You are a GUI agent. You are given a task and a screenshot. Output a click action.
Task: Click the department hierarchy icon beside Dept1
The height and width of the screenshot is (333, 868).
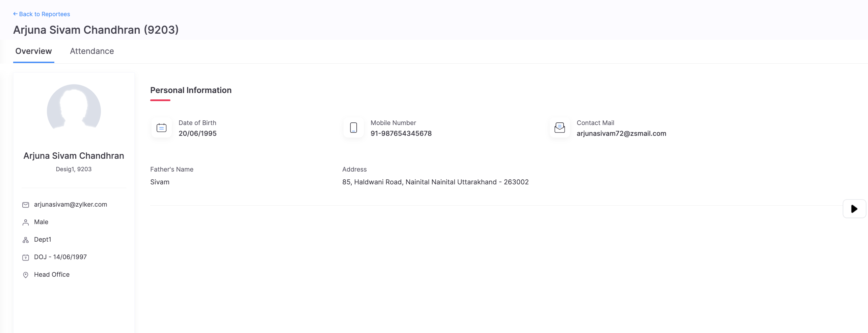tap(26, 240)
